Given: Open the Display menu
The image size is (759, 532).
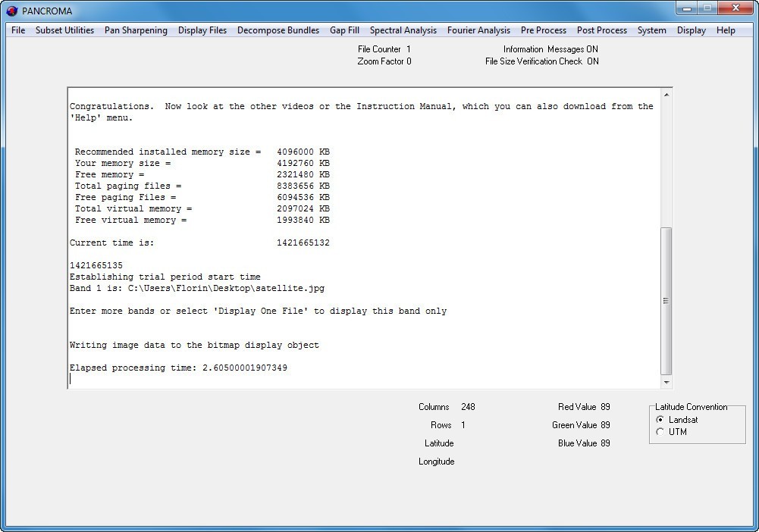Looking at the screenshot, I should pos(691,30).
